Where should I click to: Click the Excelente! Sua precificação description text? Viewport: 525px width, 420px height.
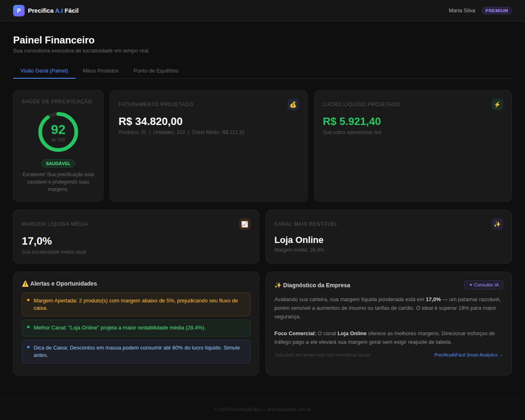(58, 182)
